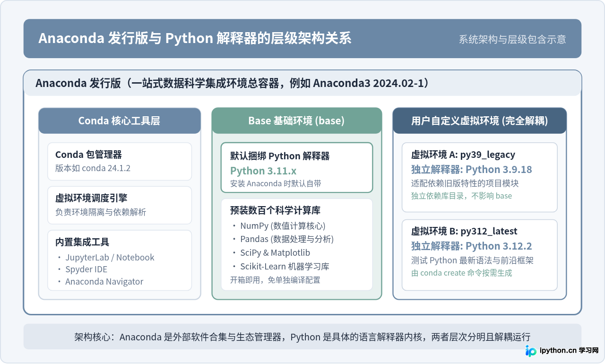Click the text "独立依赖库目录，不影响 base"
Screen dimensions: 605x364
point(461,196)
